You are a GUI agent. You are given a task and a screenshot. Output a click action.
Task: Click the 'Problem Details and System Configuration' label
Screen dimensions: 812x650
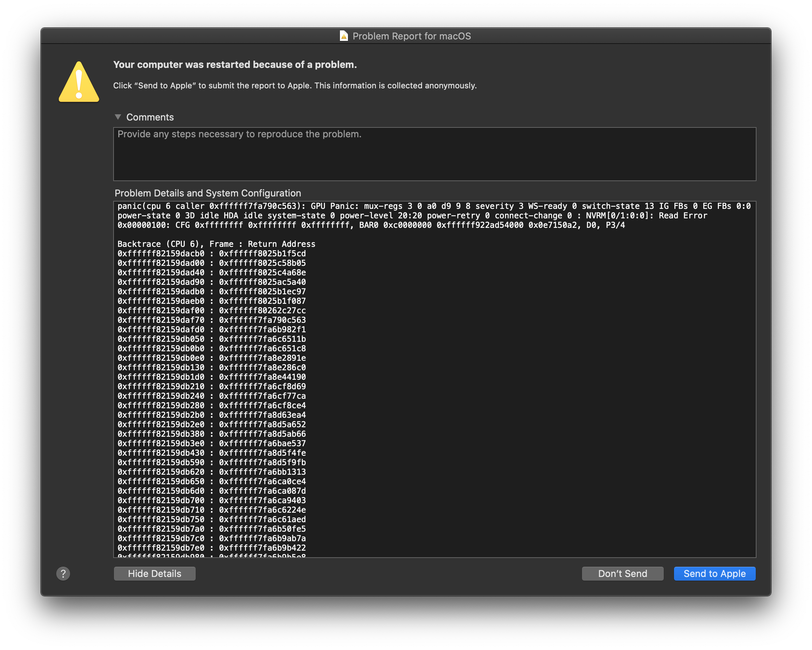coord(207,193)
